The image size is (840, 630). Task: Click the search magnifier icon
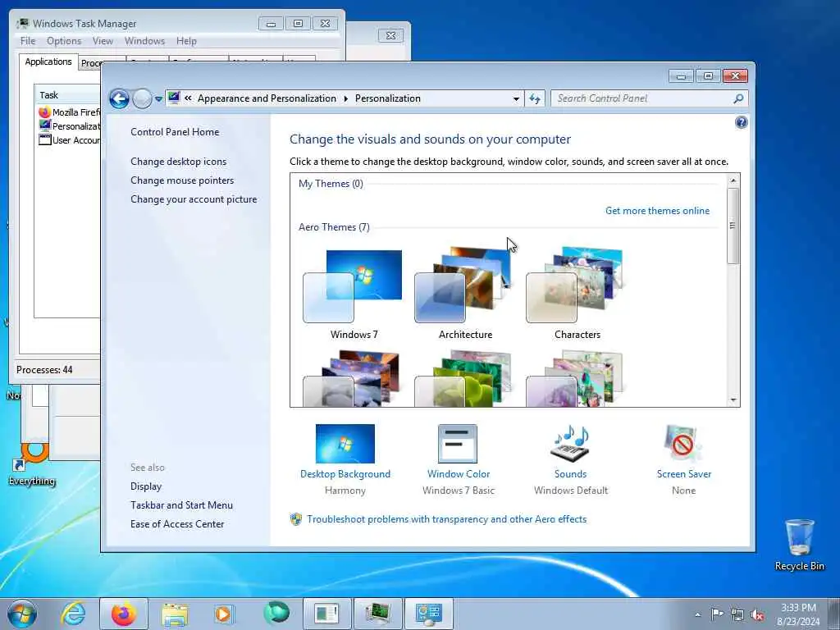pos(738,98)
